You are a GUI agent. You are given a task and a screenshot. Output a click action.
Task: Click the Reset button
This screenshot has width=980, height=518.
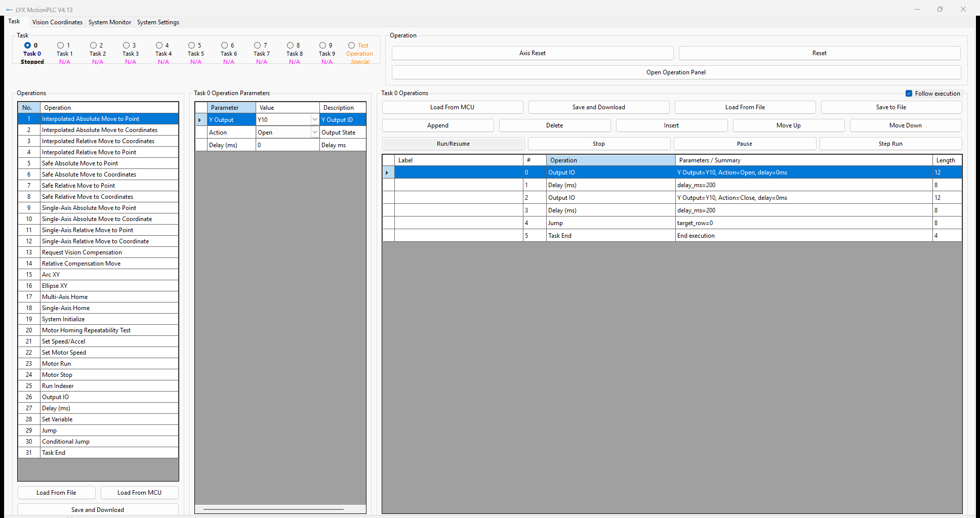[820, 53]
